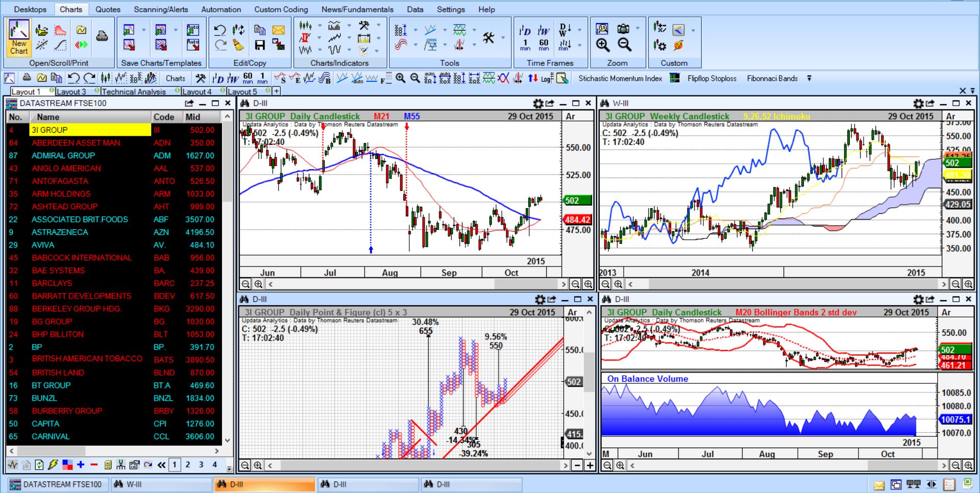
Task: Open dropdown beside candlestick chart type icon
Action: tap(320, 26)
